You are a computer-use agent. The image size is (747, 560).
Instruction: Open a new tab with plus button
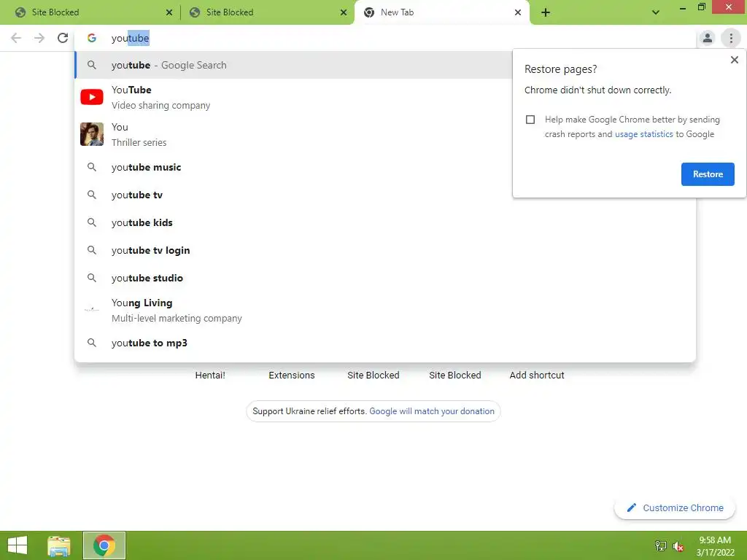coord(546,12)
